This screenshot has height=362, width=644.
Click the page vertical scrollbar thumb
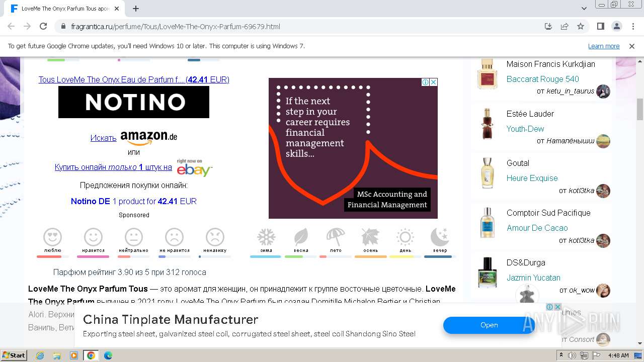(640, 109)
